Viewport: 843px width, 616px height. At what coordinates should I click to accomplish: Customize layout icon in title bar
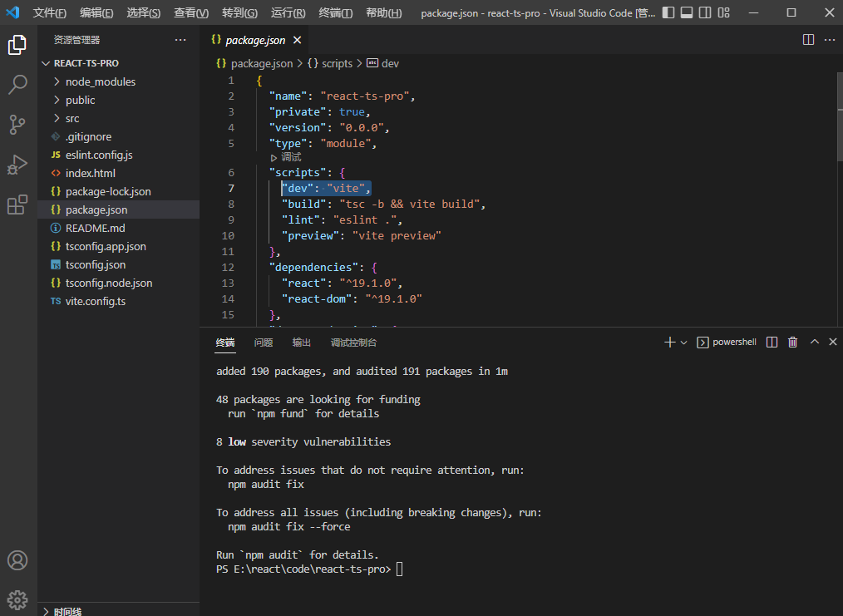click(x=723, y=12)
